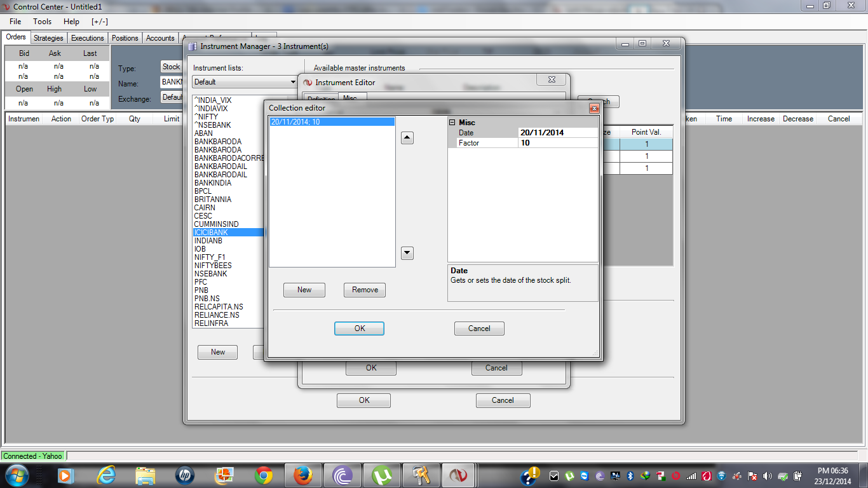Click the power plug battery tray icon
The image size is (868, 488).
point(798,476)
